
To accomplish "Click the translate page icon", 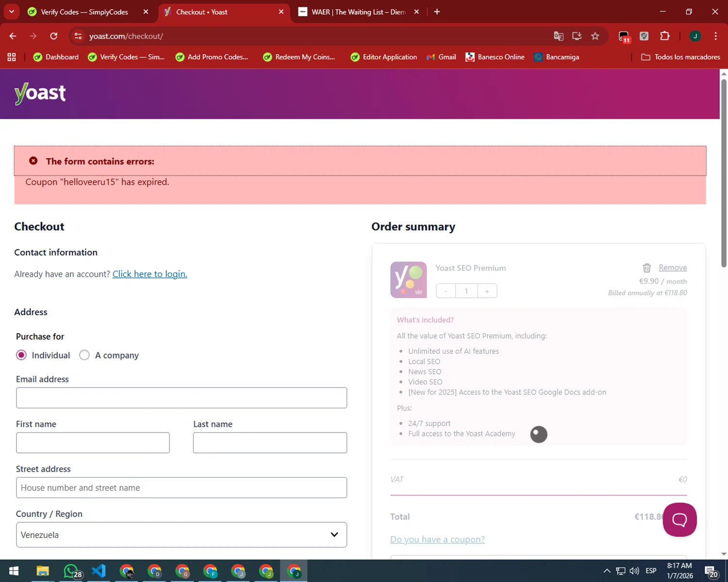I will tap(559, 36).
